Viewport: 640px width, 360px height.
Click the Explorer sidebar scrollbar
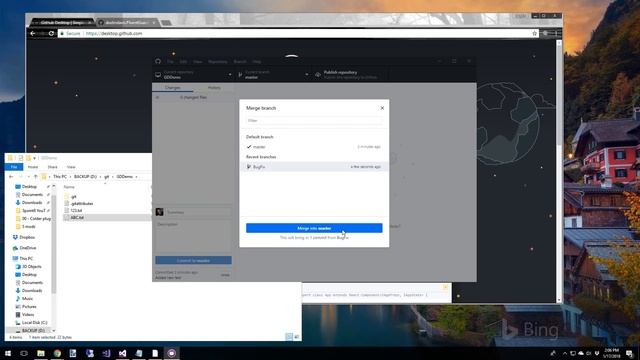[53, 245]
